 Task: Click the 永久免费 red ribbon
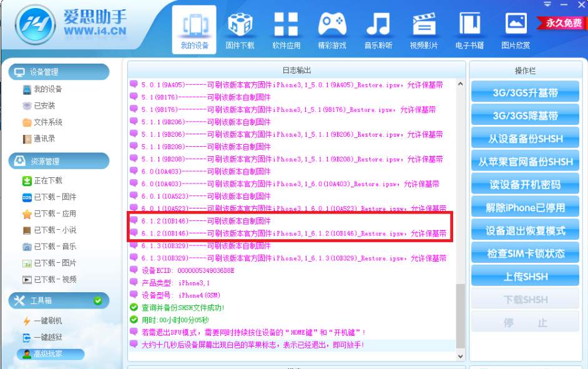[562, 22]
